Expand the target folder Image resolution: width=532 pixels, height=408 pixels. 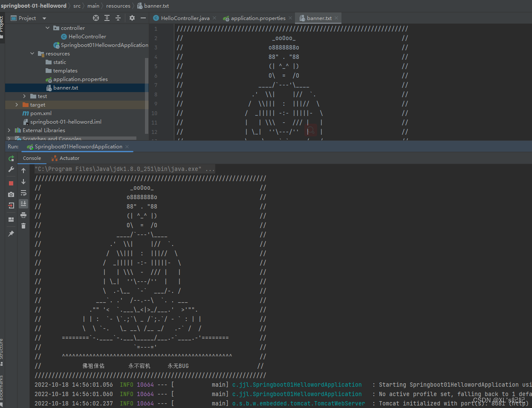coord(17,104)
